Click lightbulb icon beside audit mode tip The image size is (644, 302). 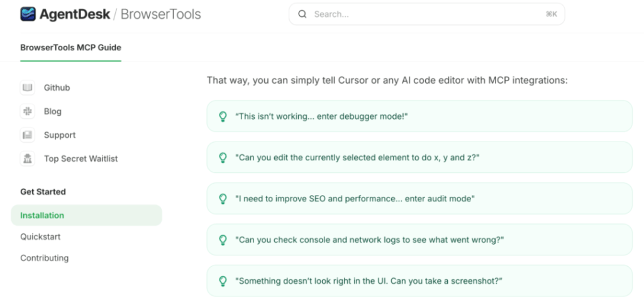point(222,199)
